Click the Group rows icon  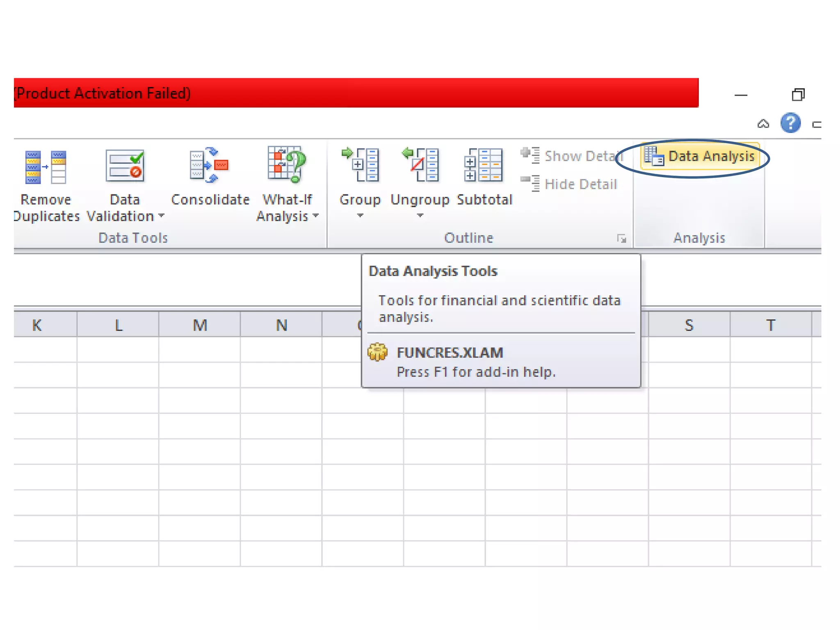coord(360,165)
